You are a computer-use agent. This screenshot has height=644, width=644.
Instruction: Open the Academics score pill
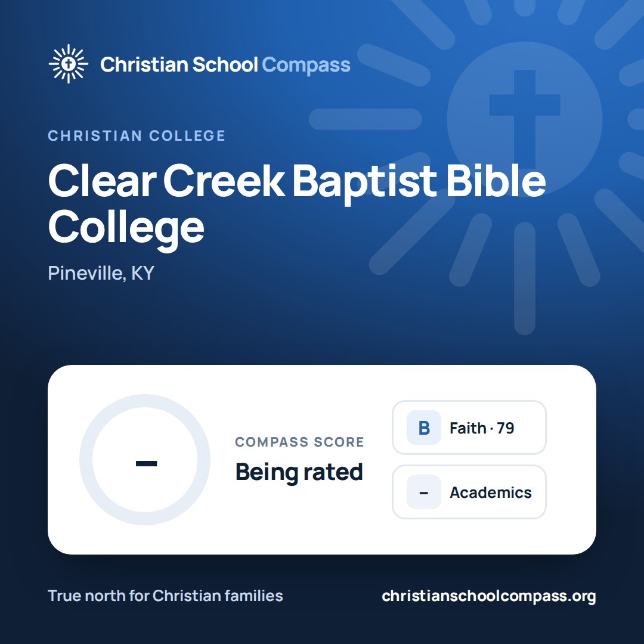pyautogui.click(x=469, y=492)
